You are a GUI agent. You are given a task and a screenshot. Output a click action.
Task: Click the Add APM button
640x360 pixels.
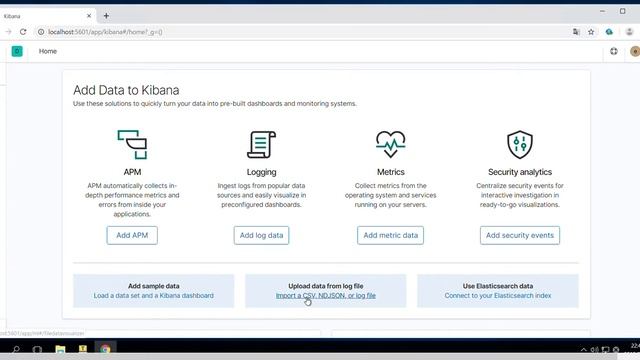132,236
